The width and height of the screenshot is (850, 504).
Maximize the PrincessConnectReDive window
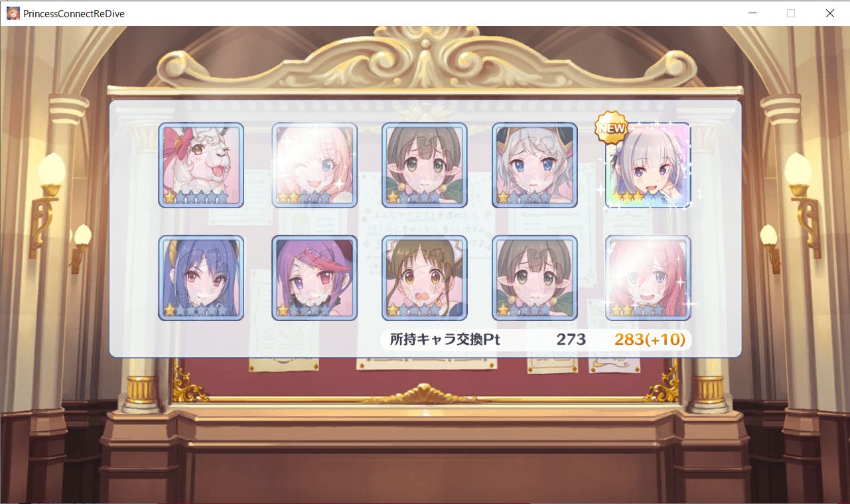click(x=791, y=13)
